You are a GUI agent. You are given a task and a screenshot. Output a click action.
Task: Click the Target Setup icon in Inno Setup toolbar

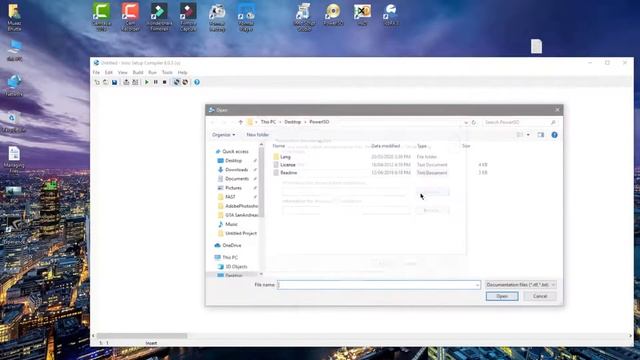[x=176, y=82]
